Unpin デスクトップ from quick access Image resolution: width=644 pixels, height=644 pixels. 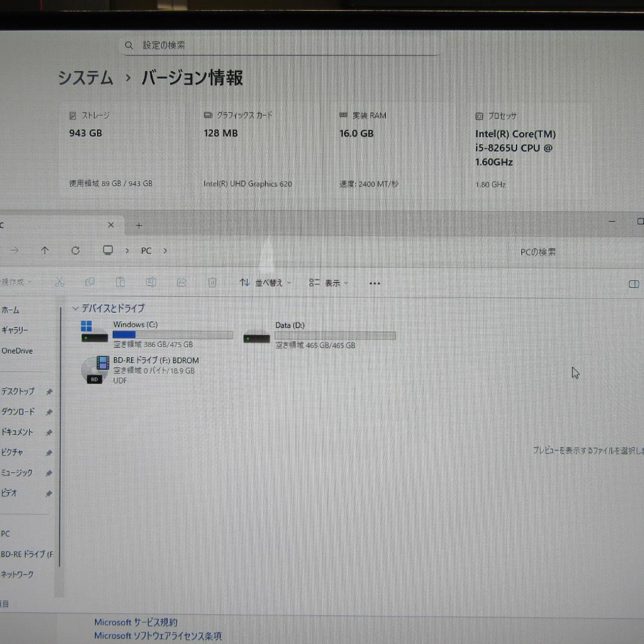click(x=49, y=392)
